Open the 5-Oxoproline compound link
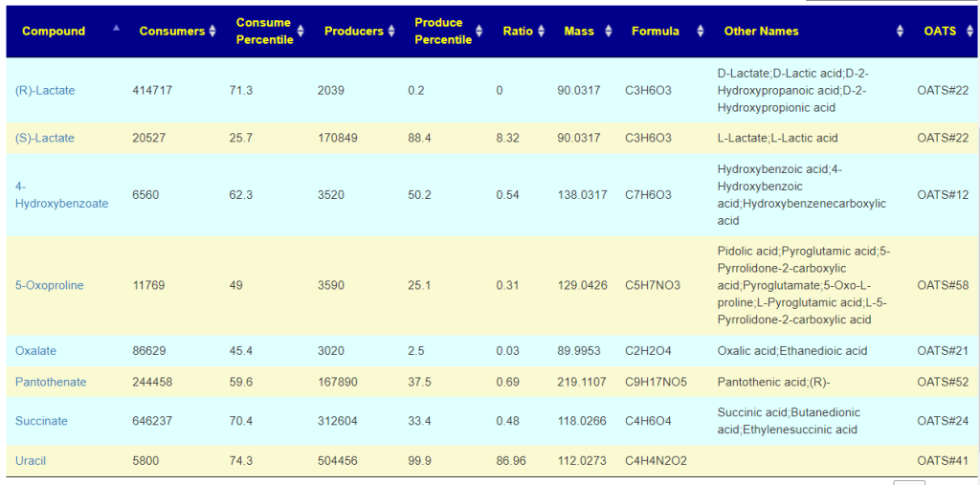 pyautogui.click(x=50, y=286)
